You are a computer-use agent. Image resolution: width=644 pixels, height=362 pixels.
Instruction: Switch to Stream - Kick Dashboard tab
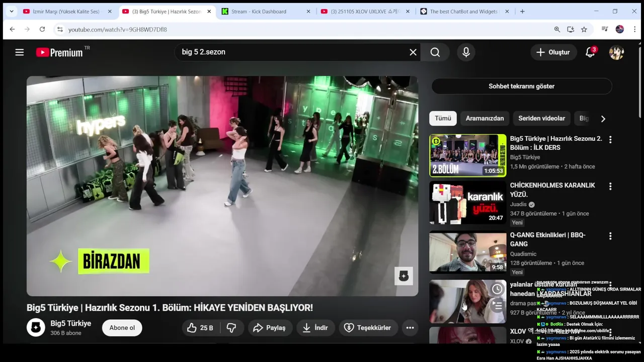click(x=266, y=12)
